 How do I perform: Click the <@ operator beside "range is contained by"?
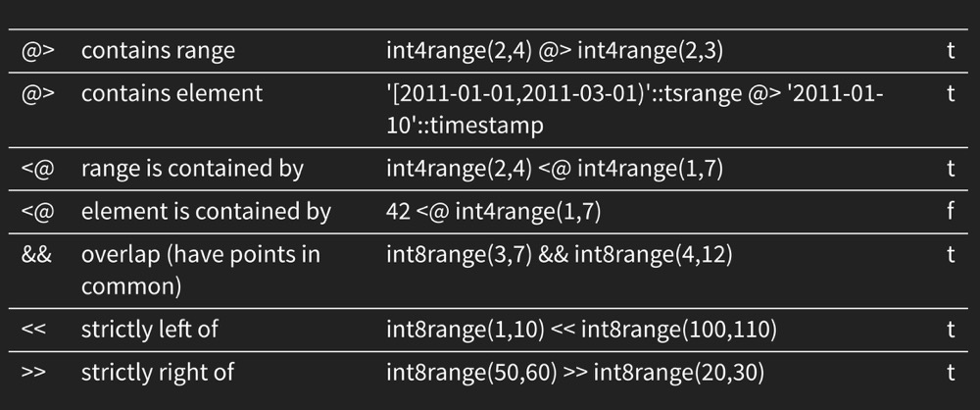37,168
